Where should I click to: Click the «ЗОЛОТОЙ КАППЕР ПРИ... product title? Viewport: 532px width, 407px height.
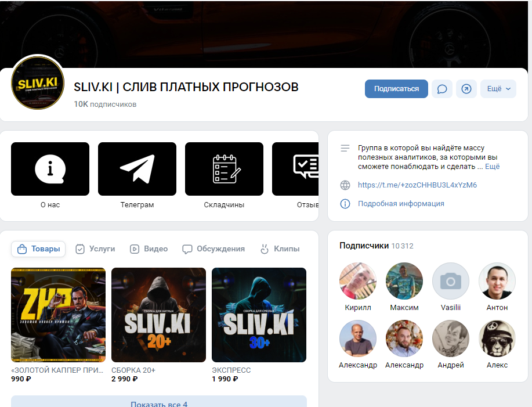click(57, 370)
